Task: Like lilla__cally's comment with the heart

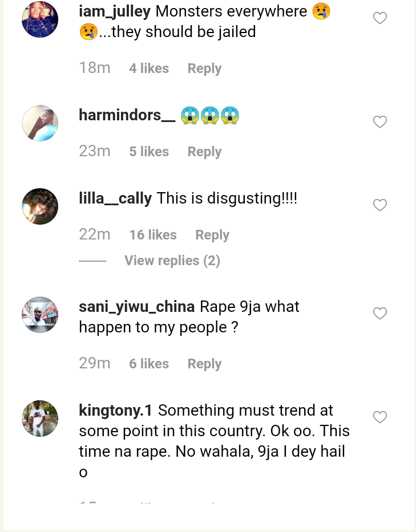Action: [379, 205]
